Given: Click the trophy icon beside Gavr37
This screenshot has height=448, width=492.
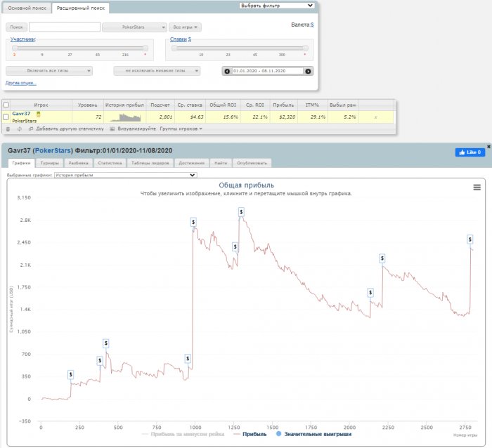Looking at the screenshot, I should [x=39, y=113].
